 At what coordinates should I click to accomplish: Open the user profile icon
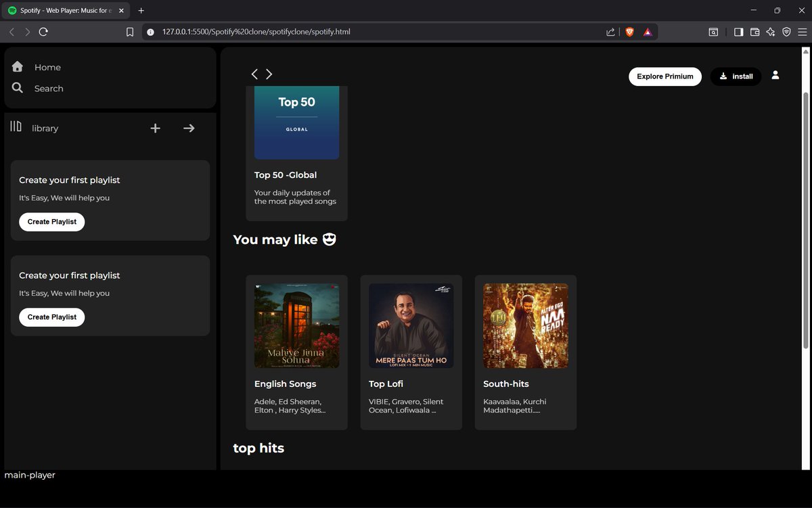coord(775,75)
